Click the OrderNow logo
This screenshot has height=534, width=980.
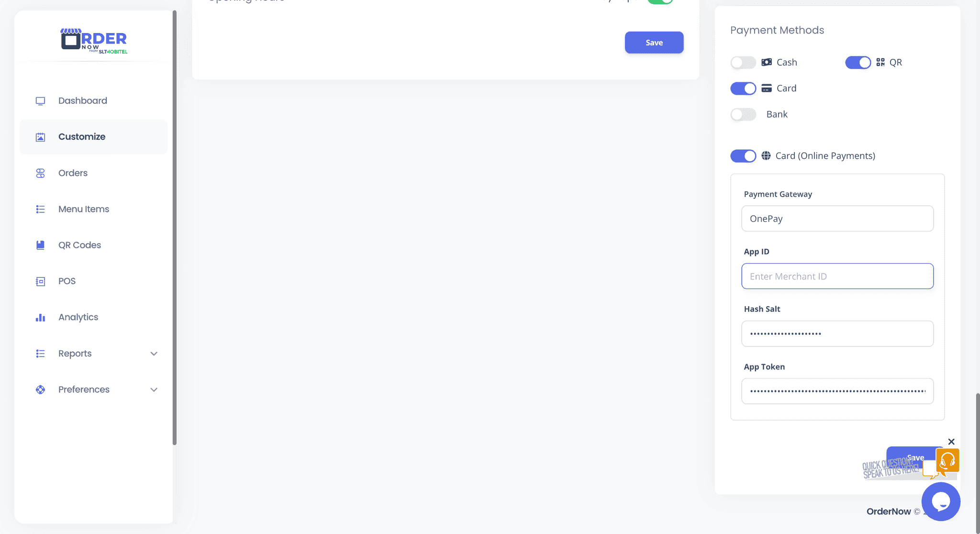coord(94,41)
